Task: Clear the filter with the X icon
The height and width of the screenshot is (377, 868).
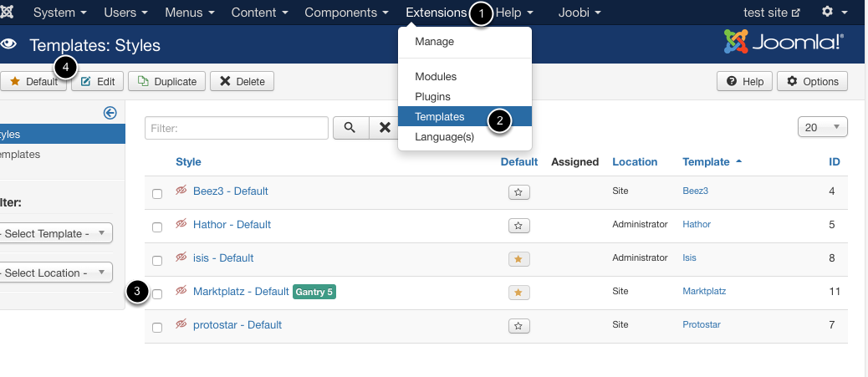Action: tap(384, 128)
